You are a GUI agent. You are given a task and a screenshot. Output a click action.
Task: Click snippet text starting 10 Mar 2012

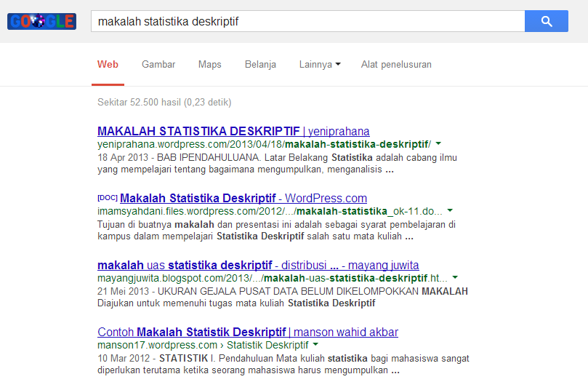coord(283,364)
